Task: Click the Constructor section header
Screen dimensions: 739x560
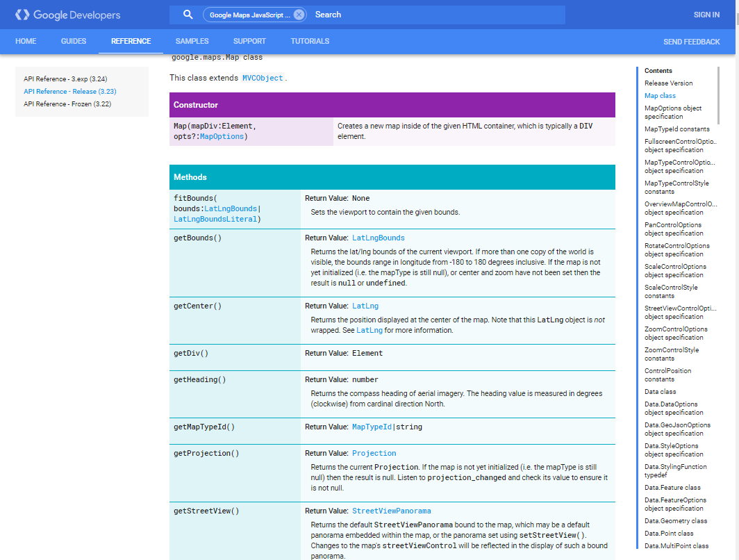Action: (392, 105)
